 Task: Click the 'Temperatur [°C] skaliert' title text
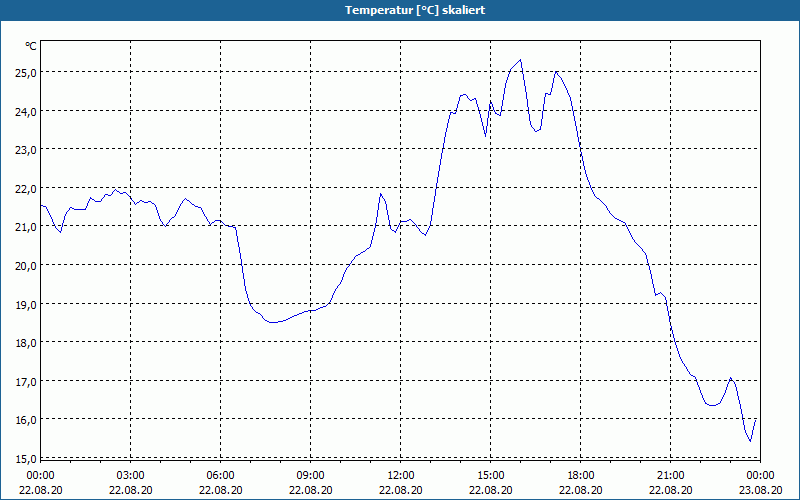tap(415, 10)
